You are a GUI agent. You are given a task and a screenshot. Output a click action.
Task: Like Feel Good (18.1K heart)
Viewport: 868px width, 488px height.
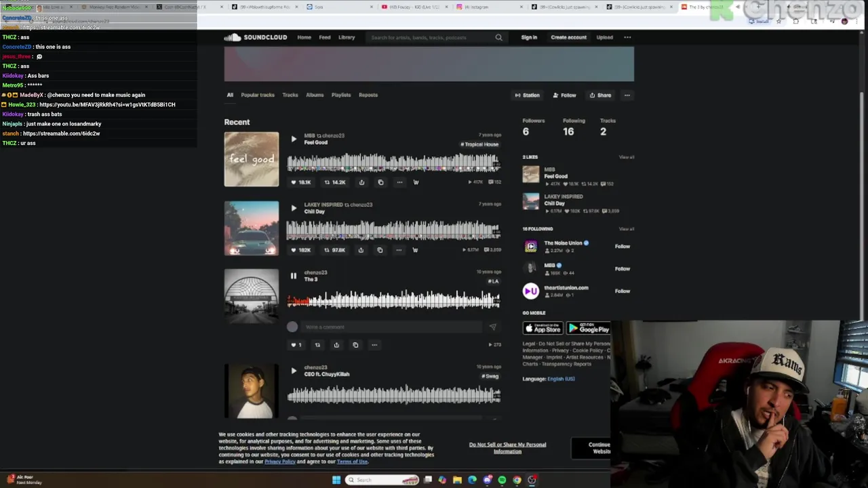pos(301,182)
